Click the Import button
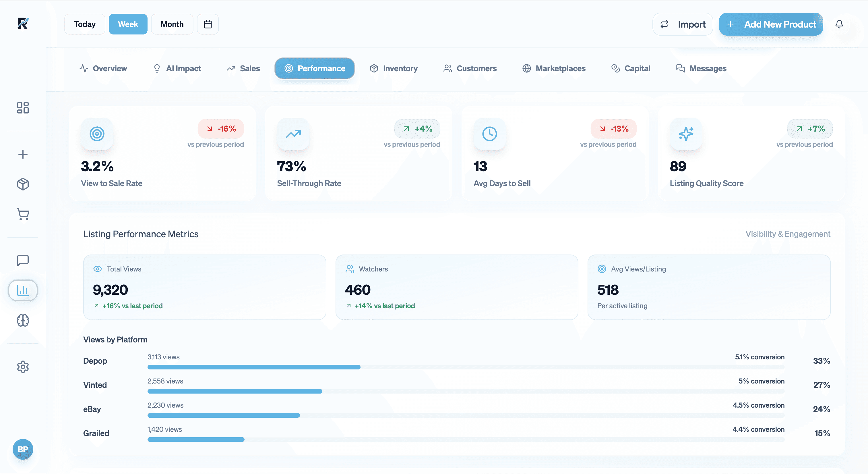 point(683,24)
